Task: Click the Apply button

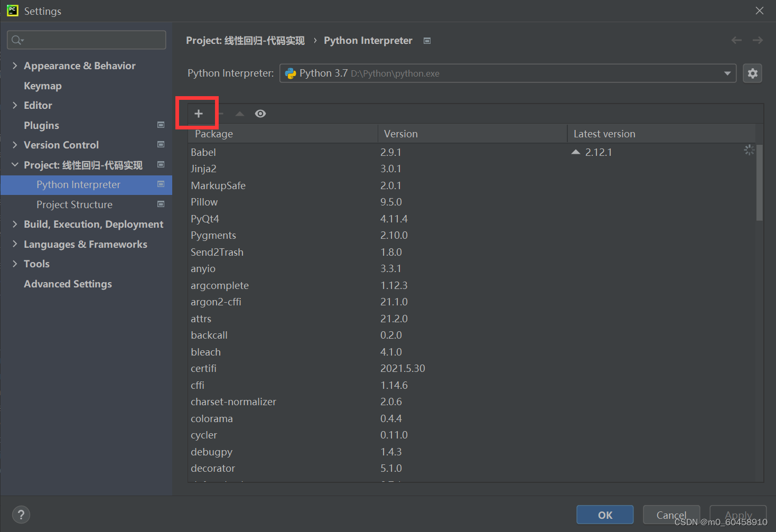Action: tap(738, 515)
